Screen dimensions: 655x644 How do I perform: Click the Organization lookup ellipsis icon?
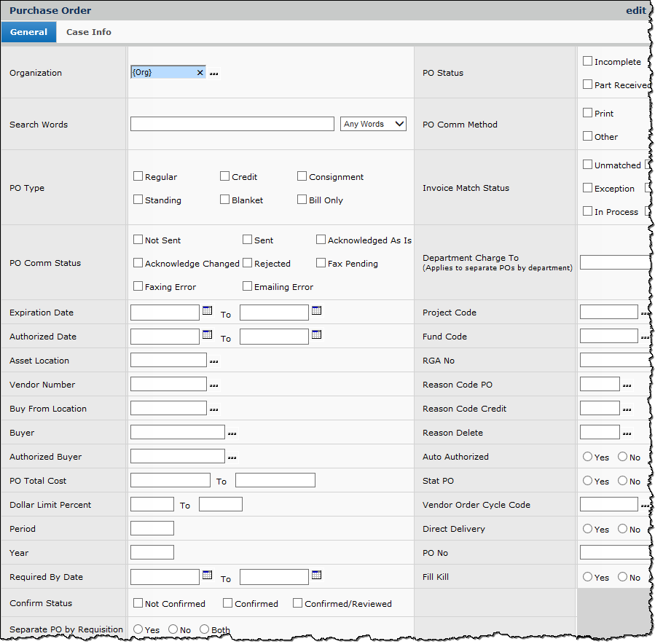(x=213, y=74)
